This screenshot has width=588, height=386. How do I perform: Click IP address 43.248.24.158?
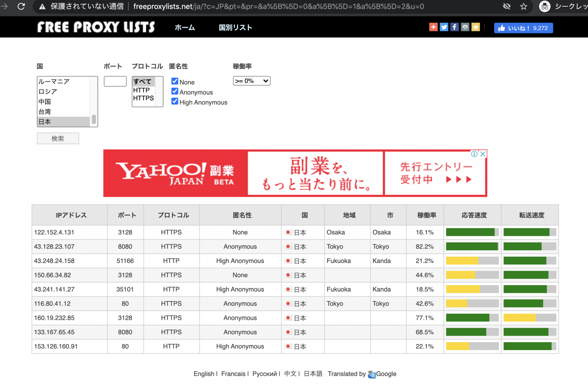[54, 261]
